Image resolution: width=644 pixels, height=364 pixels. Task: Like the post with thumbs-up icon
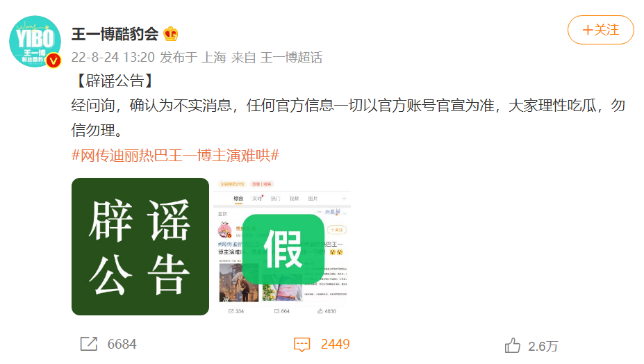pyautogui.click(x=512, y=345)
